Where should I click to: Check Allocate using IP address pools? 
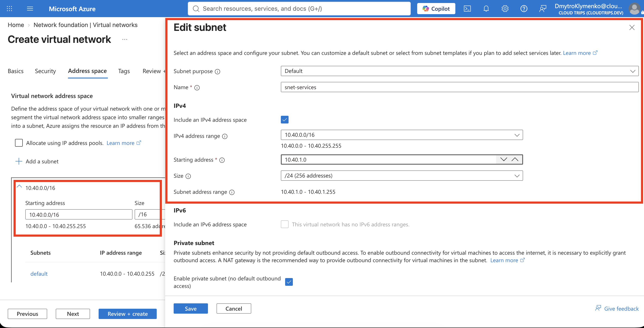(19, 143)
